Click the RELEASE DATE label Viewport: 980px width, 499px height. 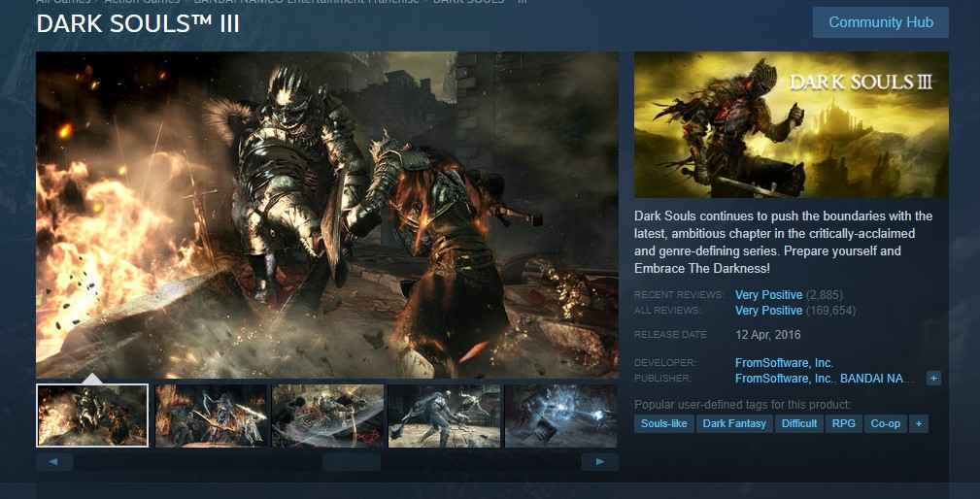(x=670, y=335)
